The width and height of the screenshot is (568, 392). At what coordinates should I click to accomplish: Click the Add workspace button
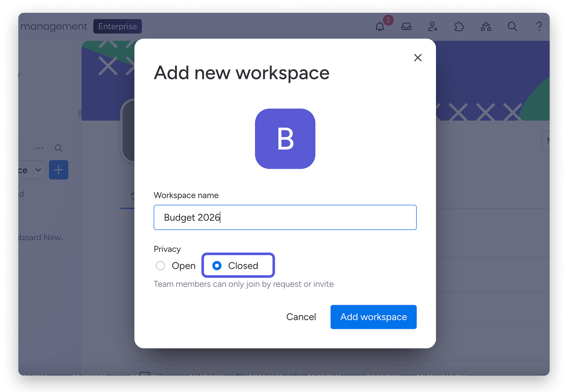(x=373, y=317)
